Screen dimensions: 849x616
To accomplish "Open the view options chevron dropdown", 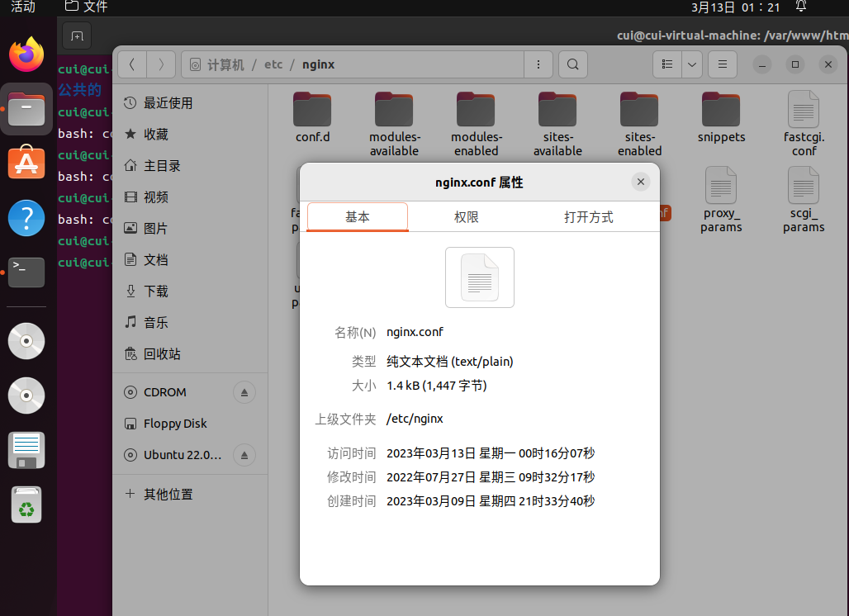I will coord(691,64).
